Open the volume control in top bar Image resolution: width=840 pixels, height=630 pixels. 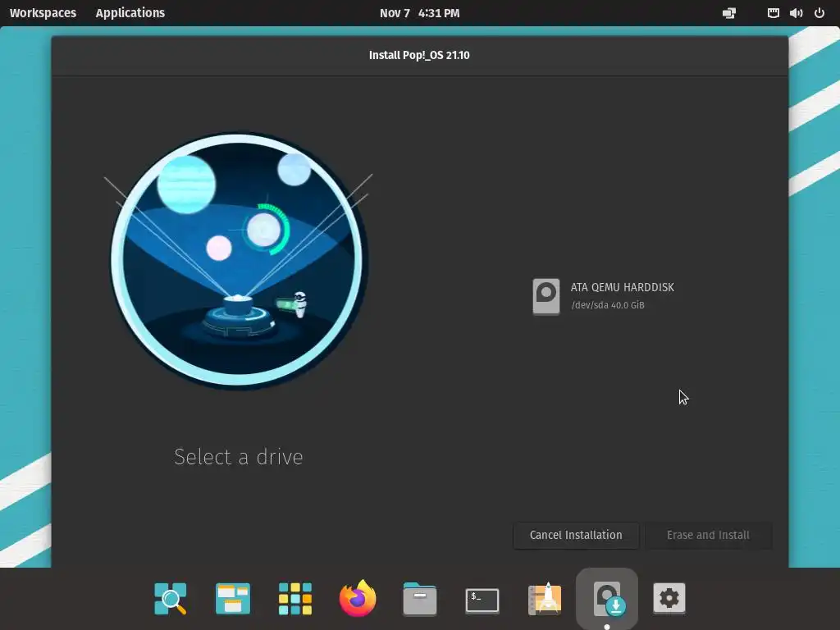796,13
